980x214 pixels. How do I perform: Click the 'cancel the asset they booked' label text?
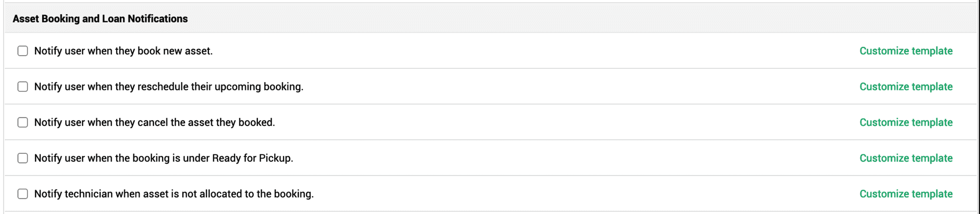155,122
